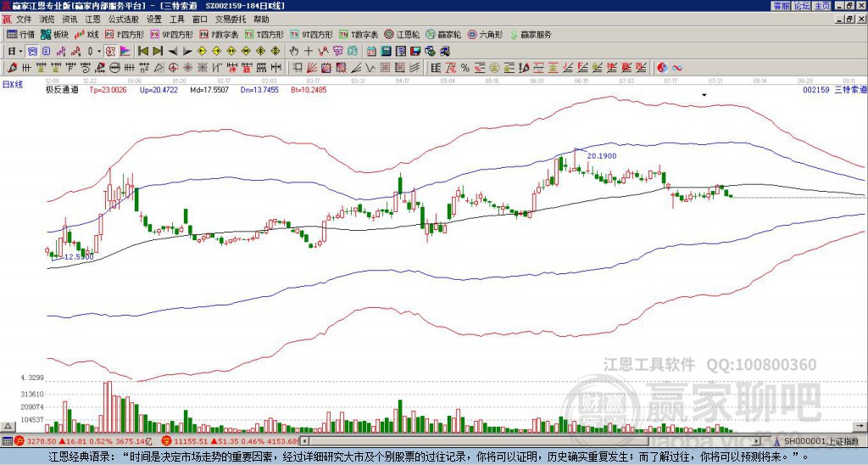868x465 pixels.
Task: Click the angle lines tool icon
Action: pyautogui.click(x=357, y=68)
